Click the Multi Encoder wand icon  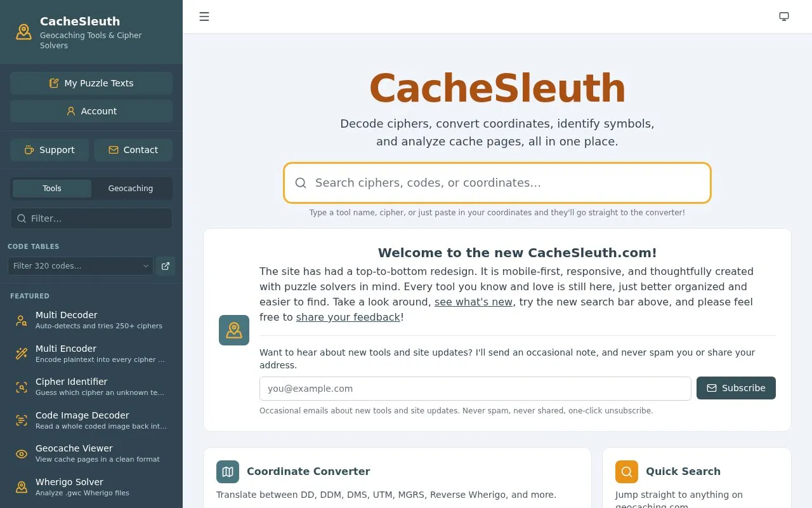[x=22, y=354]
